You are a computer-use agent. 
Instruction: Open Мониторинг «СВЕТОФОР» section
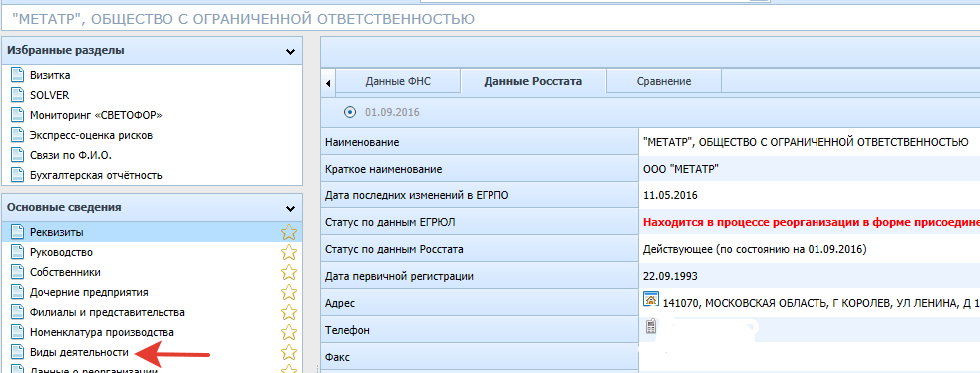pyautogui.click(x=97, y=115)
